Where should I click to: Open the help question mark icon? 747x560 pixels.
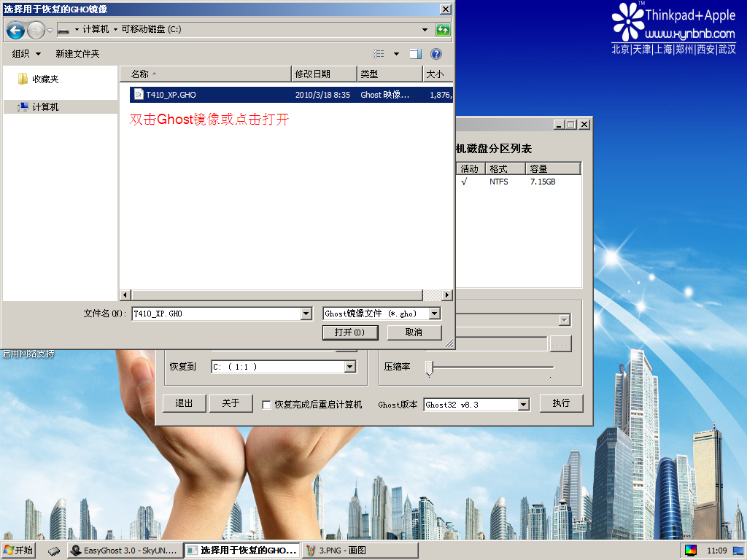436,54
